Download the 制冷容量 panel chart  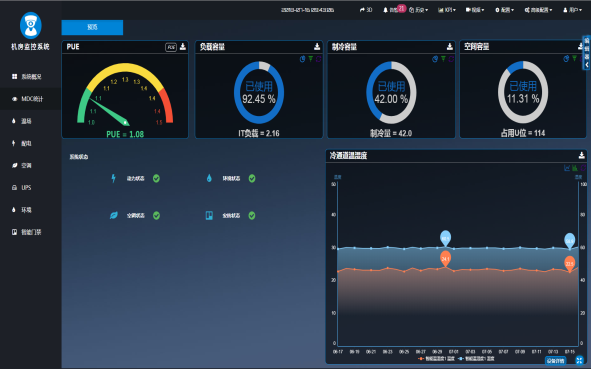click(x=450, y=46)
